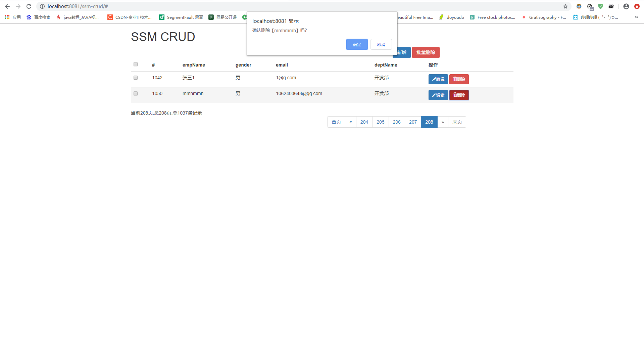Toggle the select-all header checkbox
This screenshot has height=337, width=644.
[x=135, y=64]
